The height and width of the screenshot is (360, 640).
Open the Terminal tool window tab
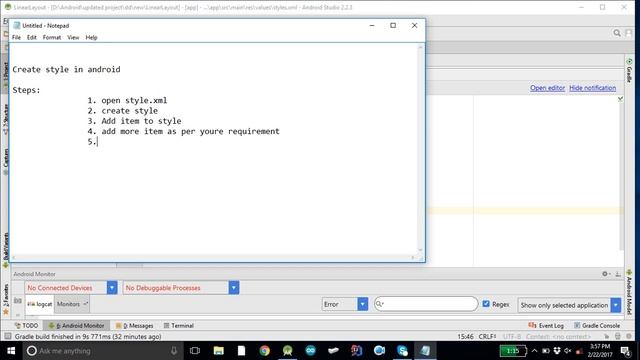coord(179,325)
